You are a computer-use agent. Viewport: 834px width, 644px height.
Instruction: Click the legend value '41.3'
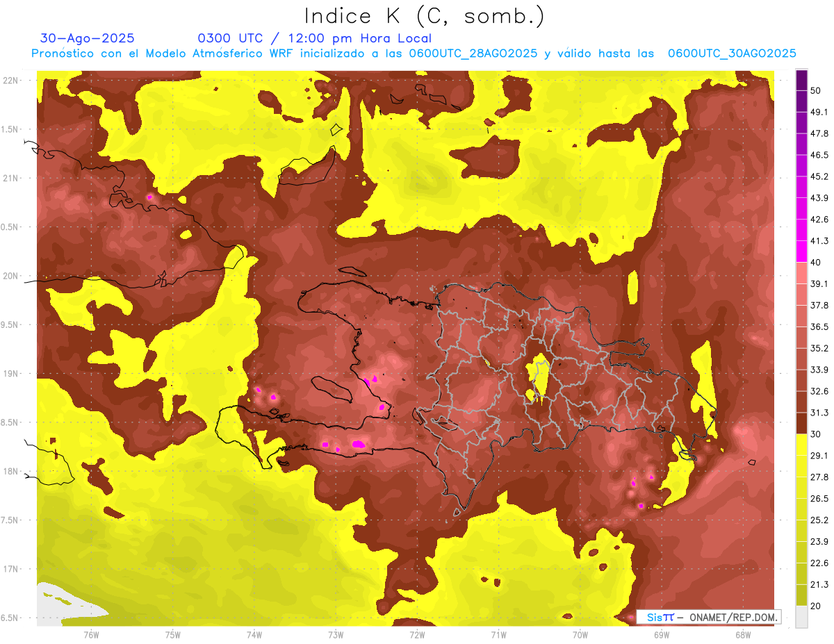click(819, 241)
